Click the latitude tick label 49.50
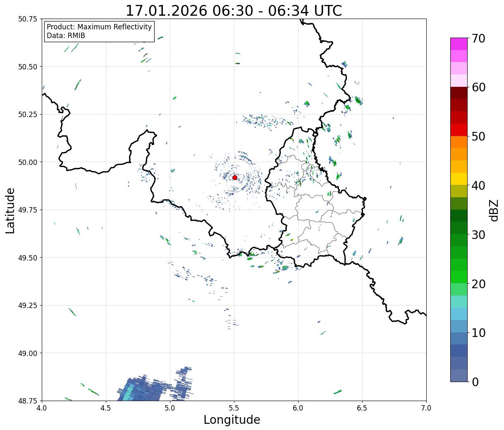Screen dimensions: 504x430 [x=28, y=258]
